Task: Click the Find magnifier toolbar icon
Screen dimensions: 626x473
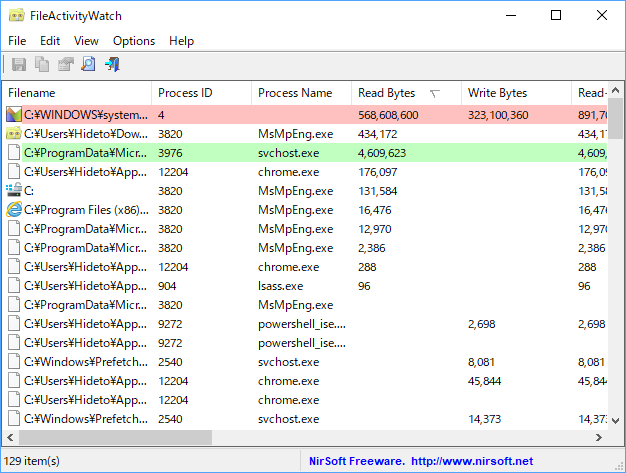Action: click(x=89, y=64)
